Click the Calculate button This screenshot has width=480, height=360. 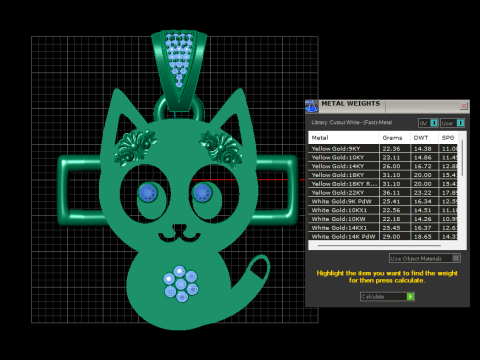click(x=387, y=296)
